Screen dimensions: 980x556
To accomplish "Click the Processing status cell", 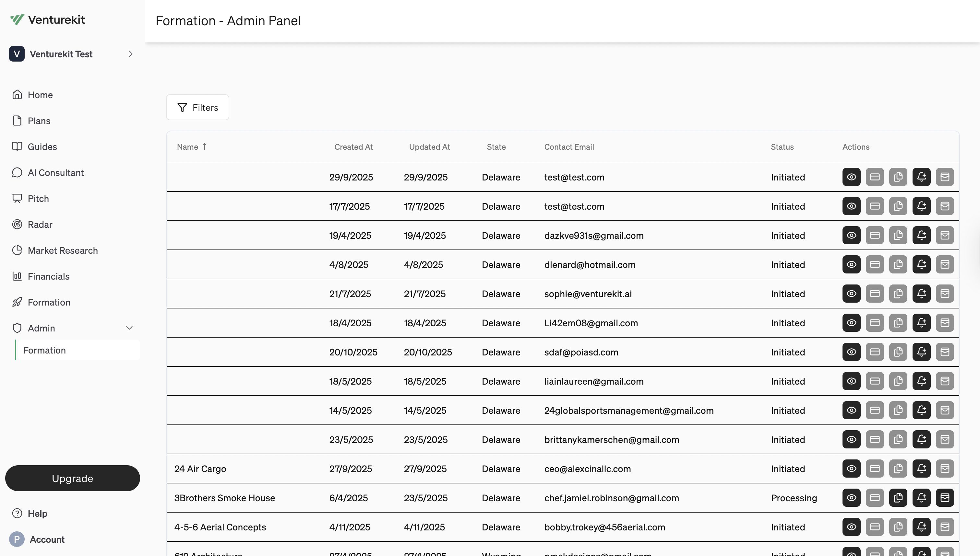I will (794, 498).
